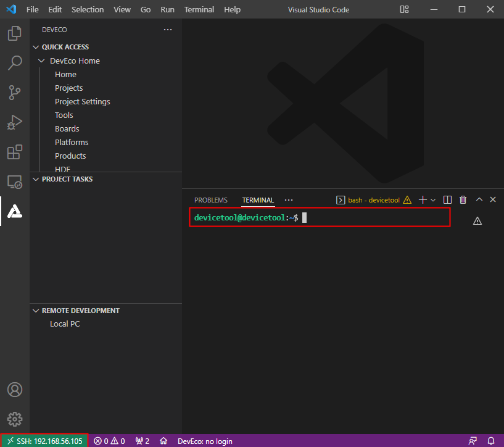Viewport: 504px width, 447px height.
Task: Open the Edit menu
Action: point(55,10)
